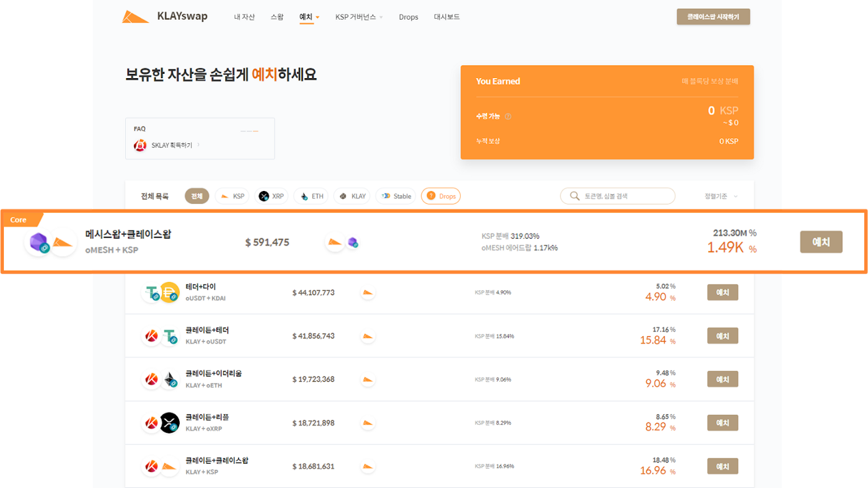Click KLAY icon in 클레이튼+테더 row
The height and width of the screenshot is (488, 868).
click(x=151, y=335)
